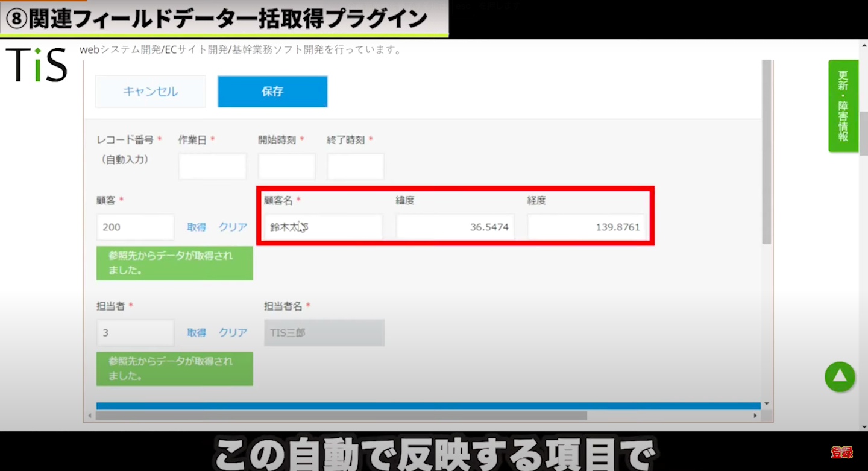Screen dimensions: 868x471
Task: Fetch 担当者 data with 取得 link
Action: [197, 333]
